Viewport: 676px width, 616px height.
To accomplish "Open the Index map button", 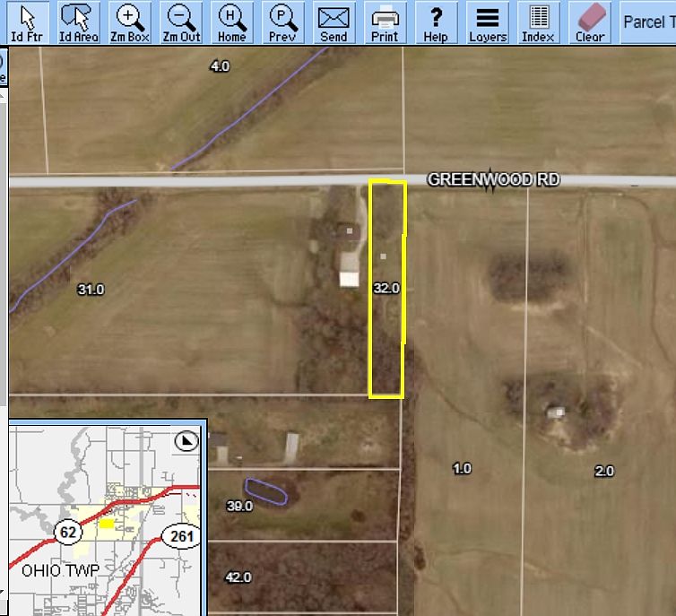I will (x=538, y=22).
